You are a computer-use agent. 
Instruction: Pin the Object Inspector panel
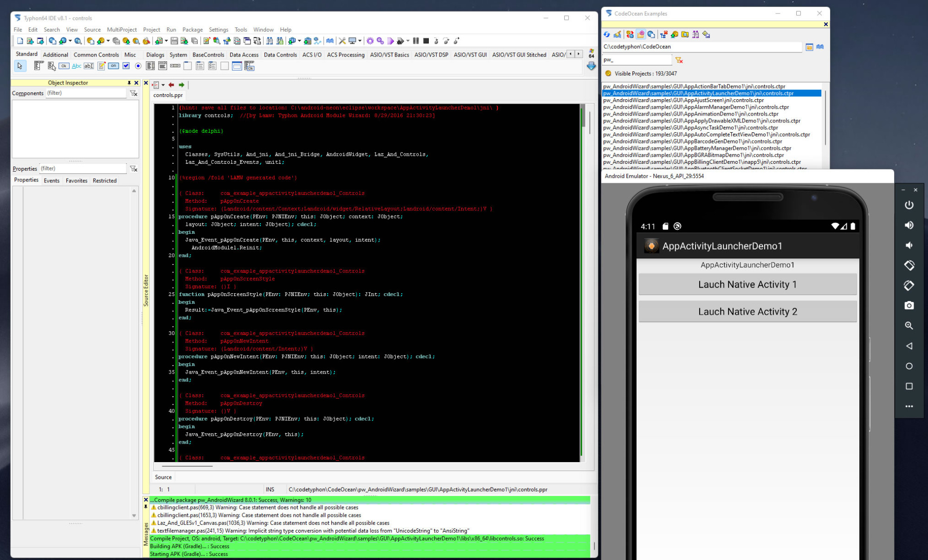pyautogui.click(x=129, y=83)
